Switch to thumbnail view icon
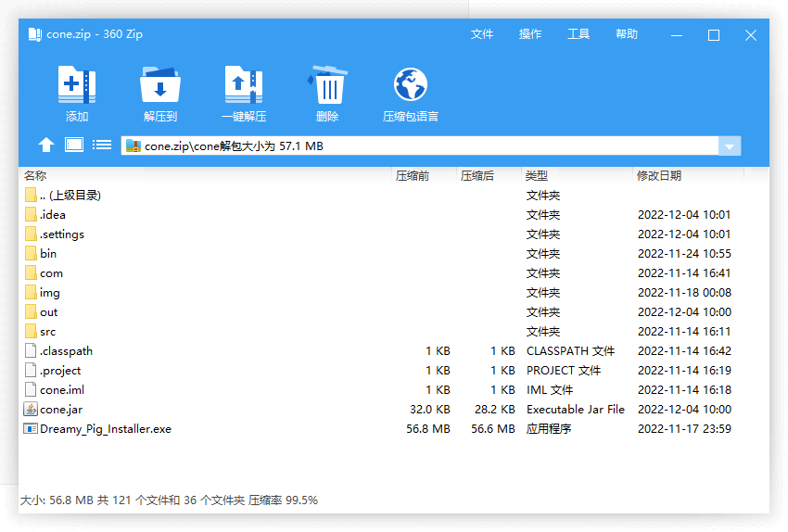 (x=74, y=146)
